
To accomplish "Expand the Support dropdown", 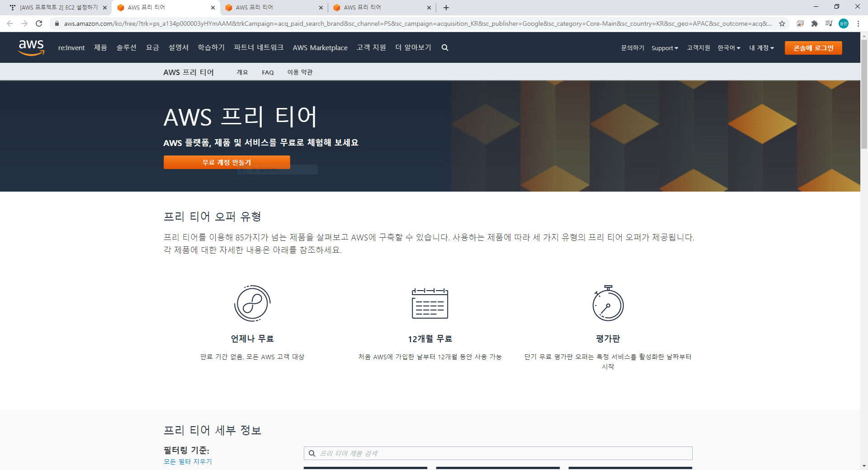I will coord(665,48).
